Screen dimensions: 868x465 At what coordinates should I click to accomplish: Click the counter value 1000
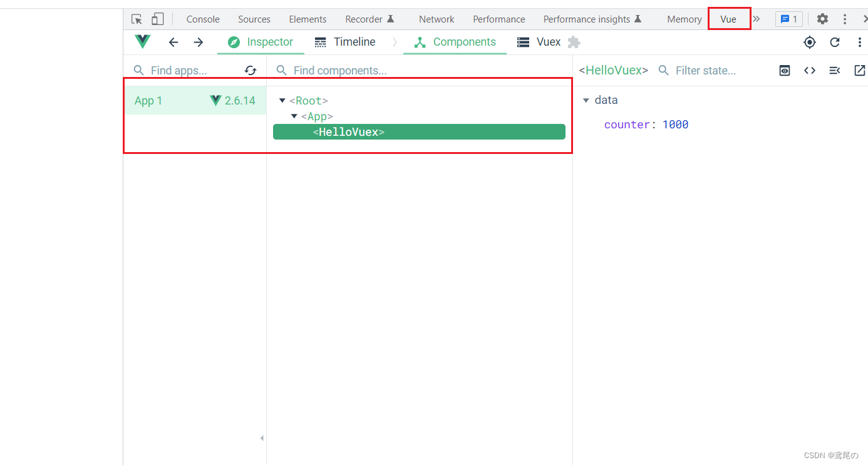(675, 125)
